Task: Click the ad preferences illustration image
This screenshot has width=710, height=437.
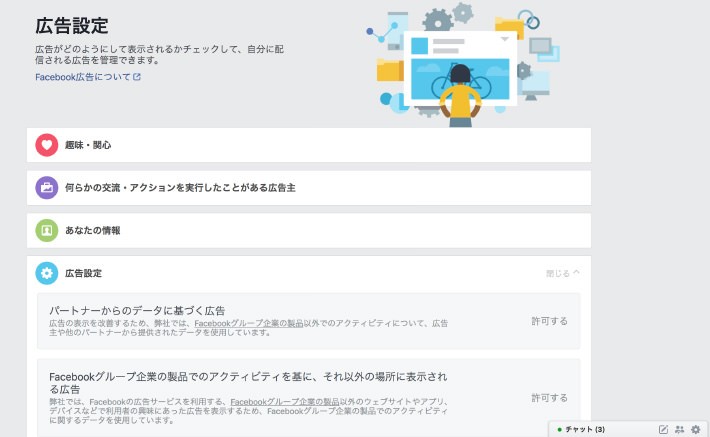Action: point(463,64)
